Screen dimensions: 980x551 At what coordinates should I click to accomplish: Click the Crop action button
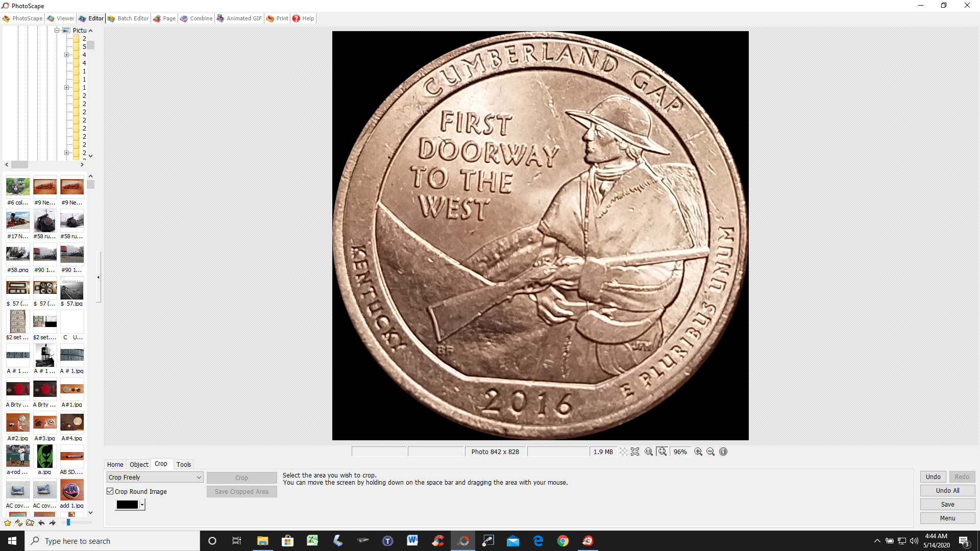click(x=241, y=478)
